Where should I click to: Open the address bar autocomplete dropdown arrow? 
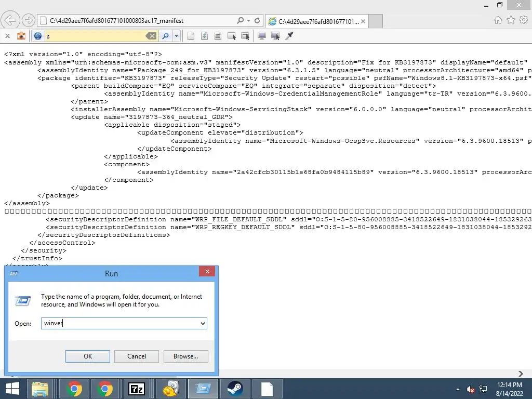[249, 20]
